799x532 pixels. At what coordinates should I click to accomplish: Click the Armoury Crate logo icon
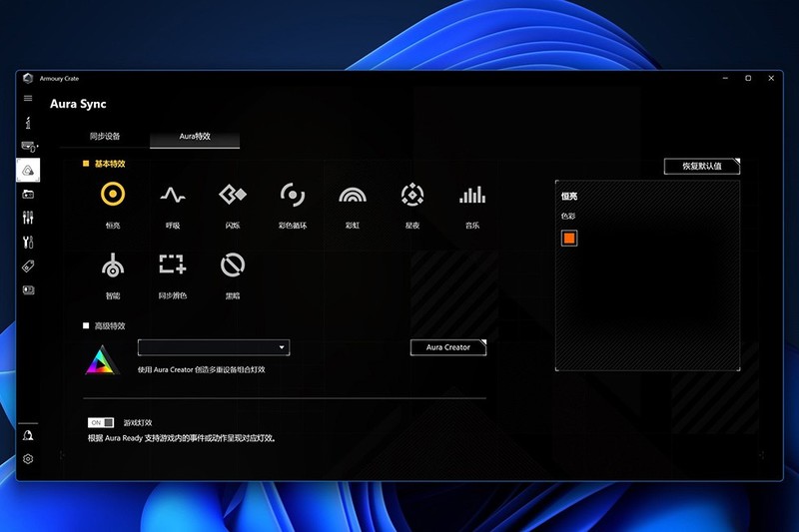coord(28,79)
